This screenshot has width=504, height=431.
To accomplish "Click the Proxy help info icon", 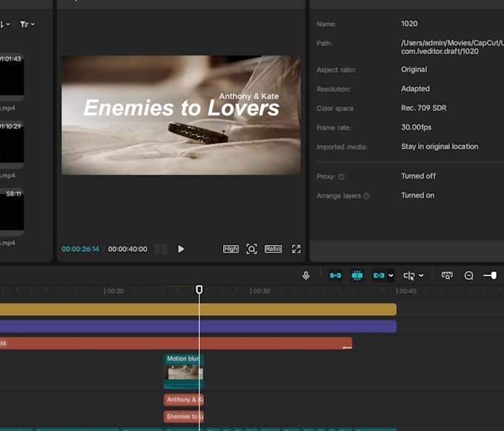I will [x=342, y=177].
